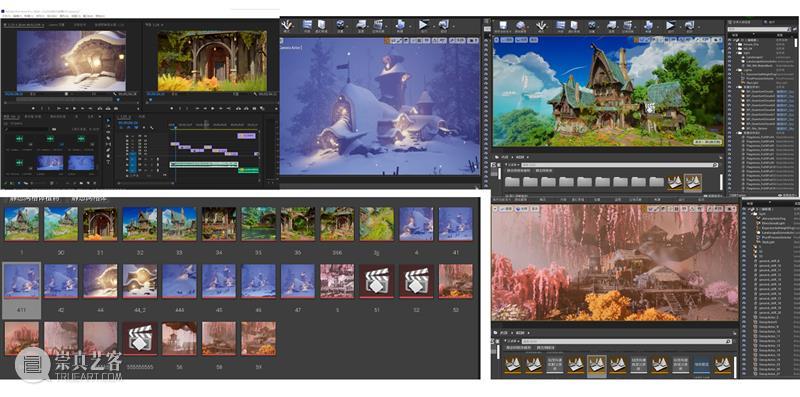Open Premiere's Help (帮助) menu

point(100,16)
